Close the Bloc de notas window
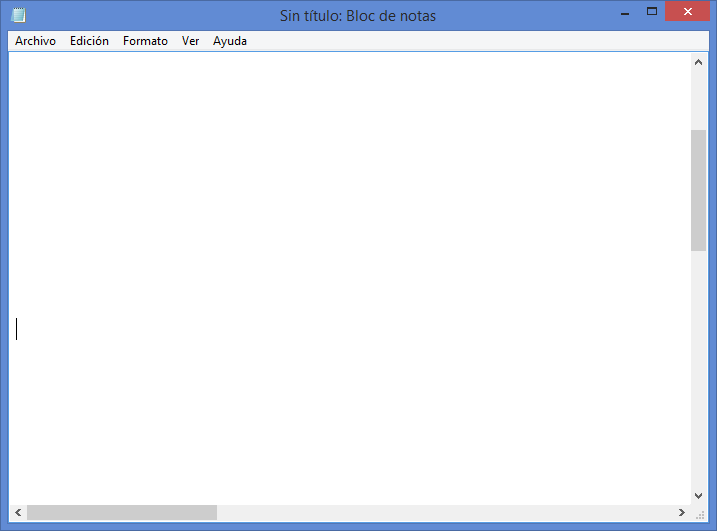 coord(687,11)
